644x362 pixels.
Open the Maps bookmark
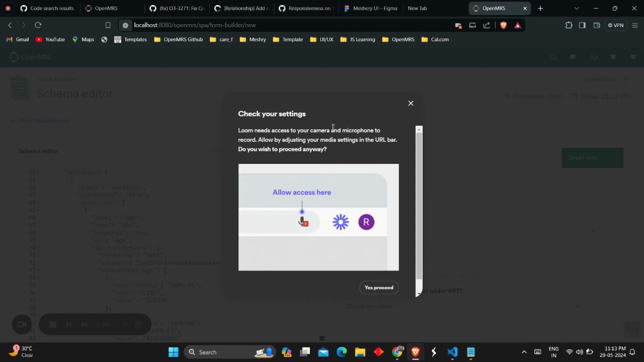tap(83, 39)
